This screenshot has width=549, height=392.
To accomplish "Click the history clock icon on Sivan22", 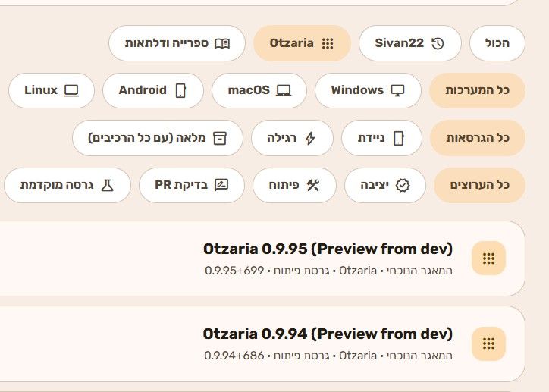I will (x=438, y=43).
